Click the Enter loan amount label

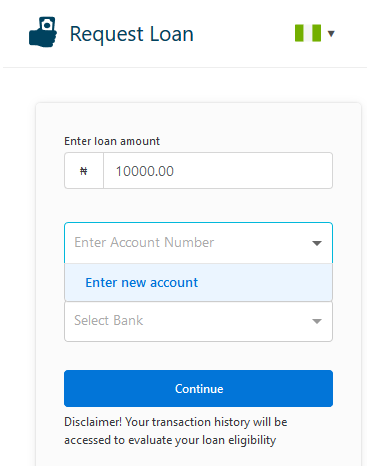point(112,141)
